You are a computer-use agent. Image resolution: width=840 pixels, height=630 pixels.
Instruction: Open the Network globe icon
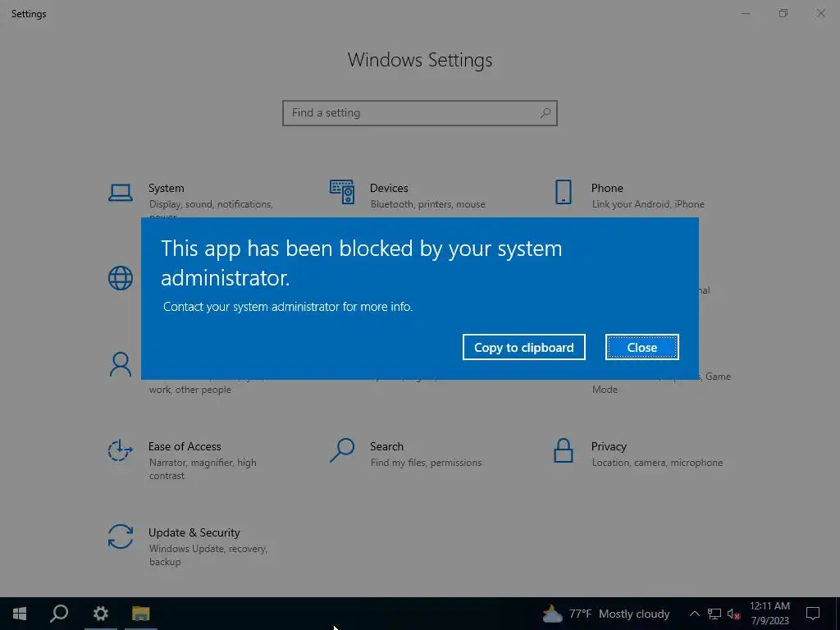(121, 278)
